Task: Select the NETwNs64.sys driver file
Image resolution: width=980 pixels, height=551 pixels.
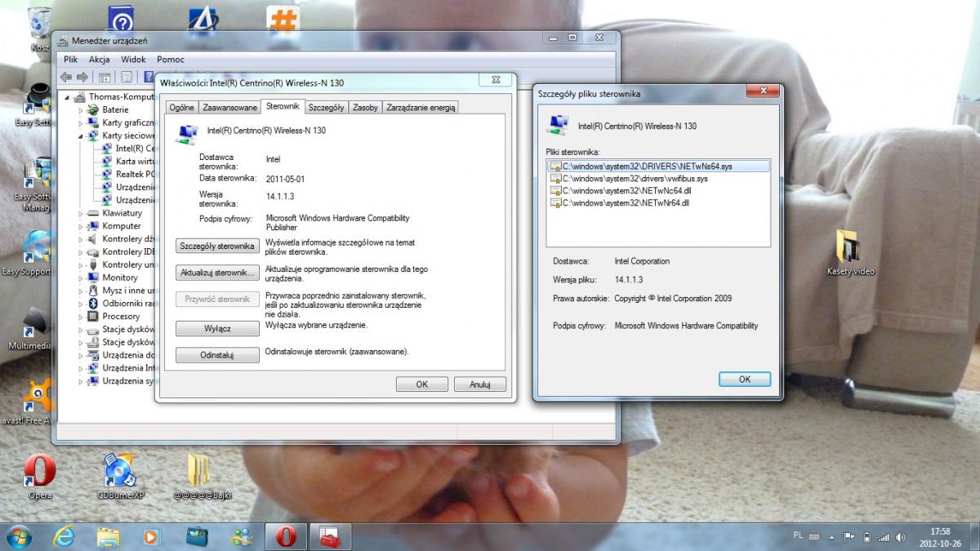Action: coord(658,166)
